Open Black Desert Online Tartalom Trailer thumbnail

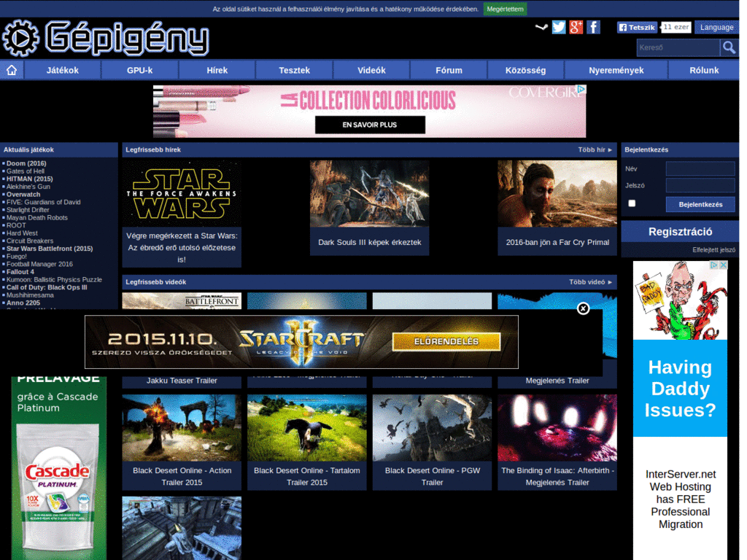pos(307,427)
